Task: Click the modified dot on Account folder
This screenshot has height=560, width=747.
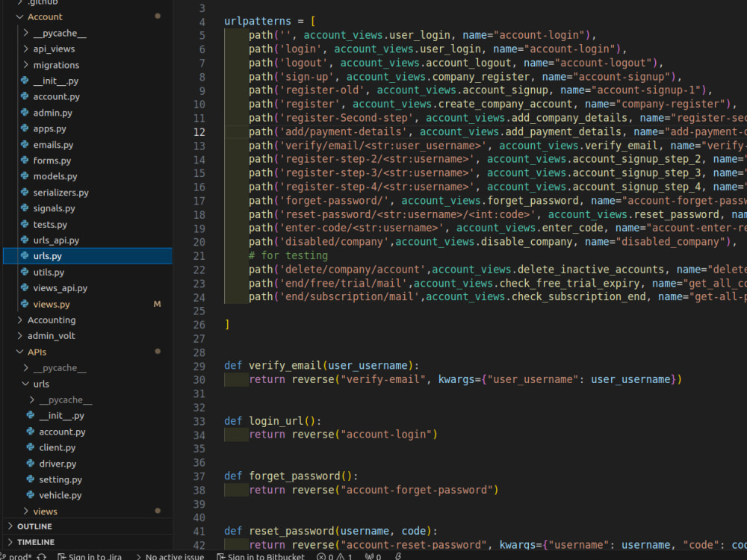Action: [158, 16]
